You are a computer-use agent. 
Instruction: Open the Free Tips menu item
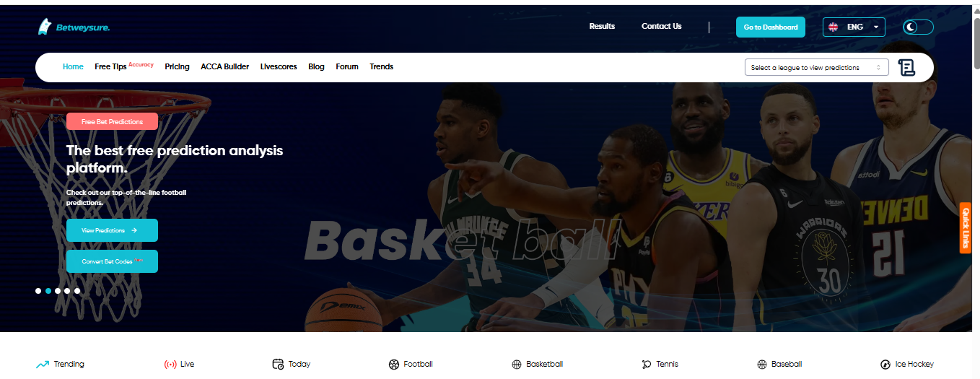(110, 66)
